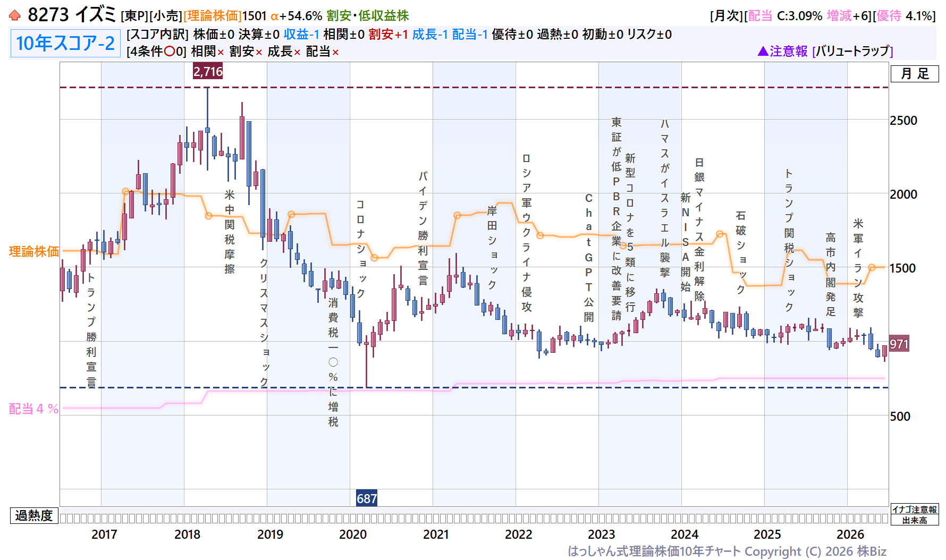Select the dividend yield C:3.09% value
946x560 pixels.
pos(799,16)
